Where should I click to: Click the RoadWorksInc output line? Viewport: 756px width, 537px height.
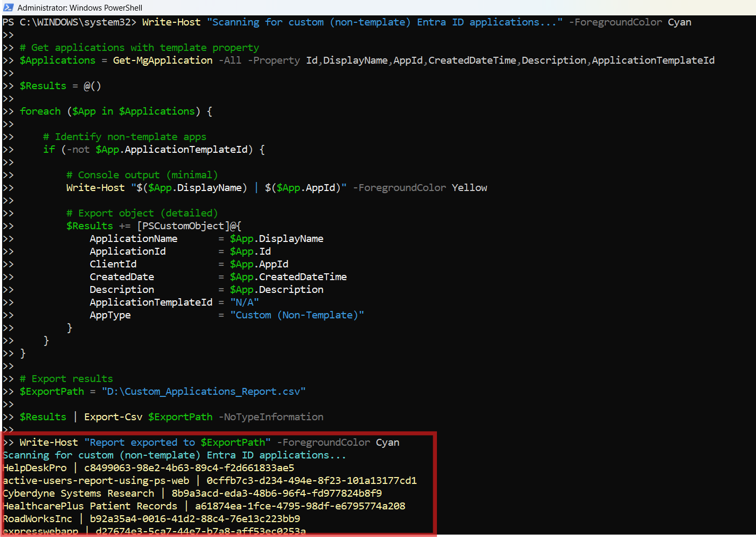(x=38, y=519)
